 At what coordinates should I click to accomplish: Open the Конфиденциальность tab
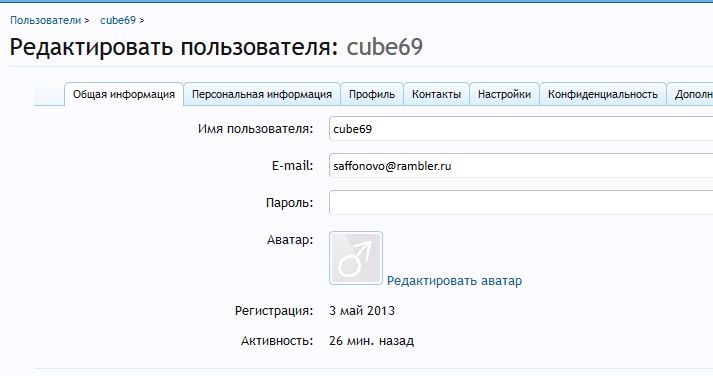click(603, 94)
